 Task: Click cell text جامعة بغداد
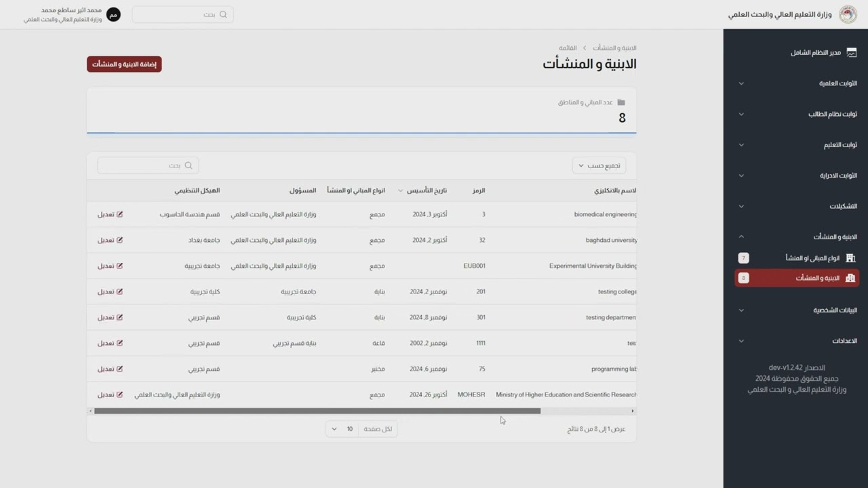204,240
